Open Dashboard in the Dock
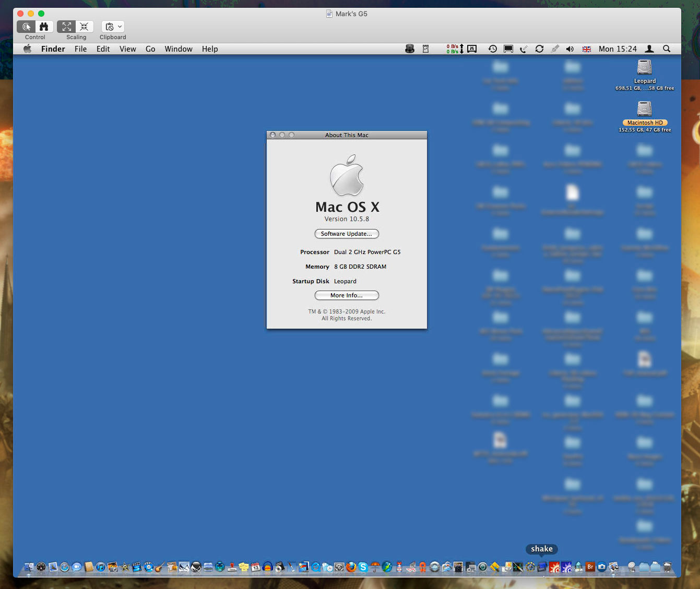Image resolution: width=700 pixels, height=589 pixels. pyautogui.click(x=41, y=567)
